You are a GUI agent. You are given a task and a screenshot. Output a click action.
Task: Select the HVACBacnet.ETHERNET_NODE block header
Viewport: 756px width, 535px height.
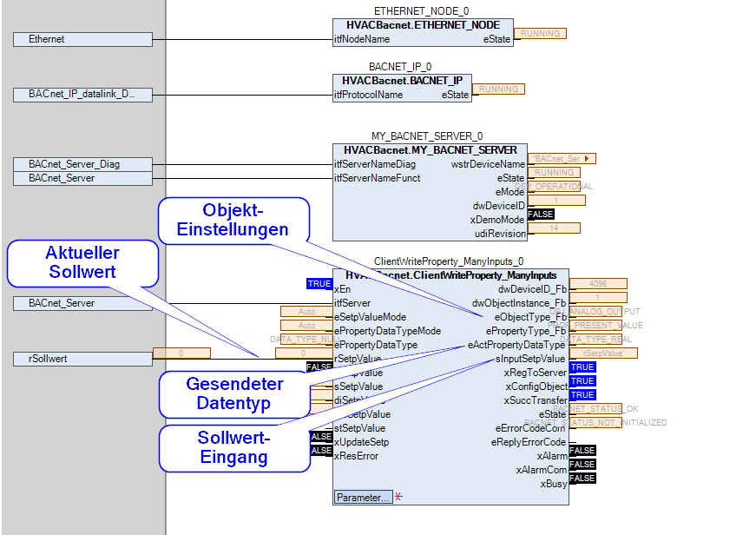tap(423, 25)
